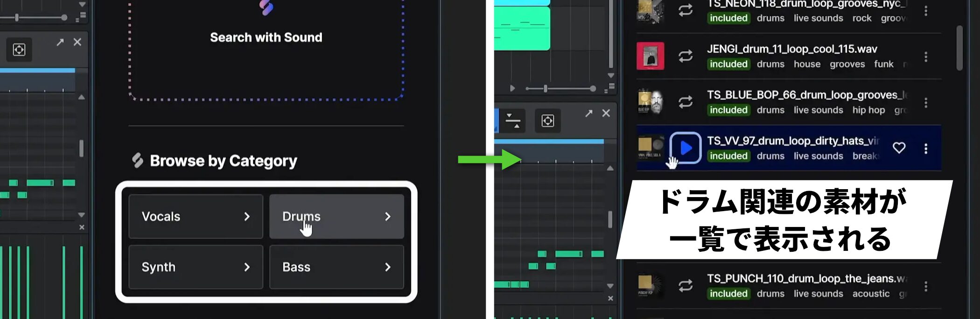Click the Search with Sound logo icon
This screenshot has width=980, height=319.
[266, 8]
